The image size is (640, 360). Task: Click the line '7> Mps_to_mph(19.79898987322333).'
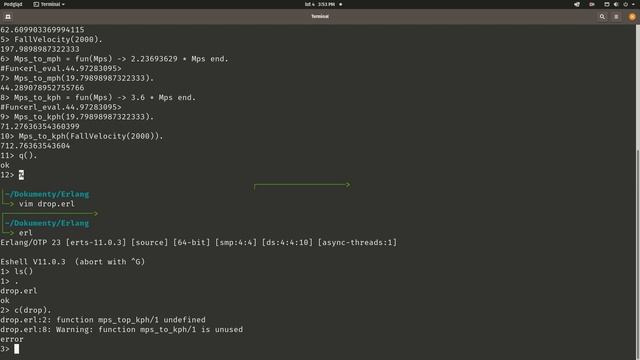(x=77, y=78)
